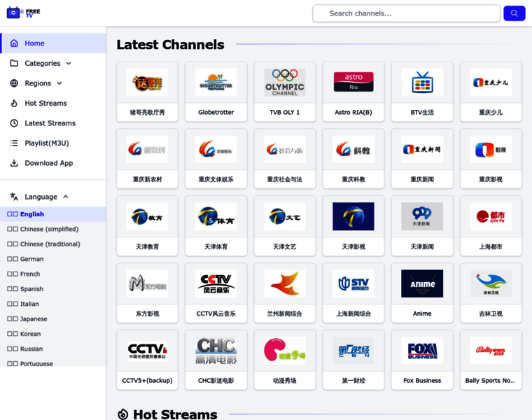Switch language to Chinese (traditional)
The width and height of the screenshot is (532, 420).
tap(53, 244)
